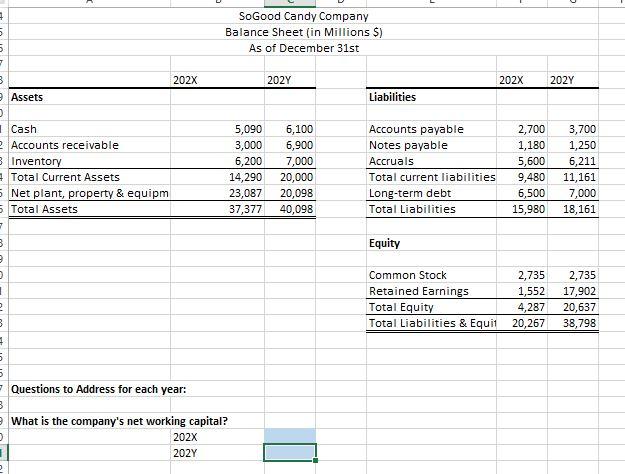The image size is (625, 474).
Task: Select the 'As of December 31st' cell
Action: click(x=304, y=48)
